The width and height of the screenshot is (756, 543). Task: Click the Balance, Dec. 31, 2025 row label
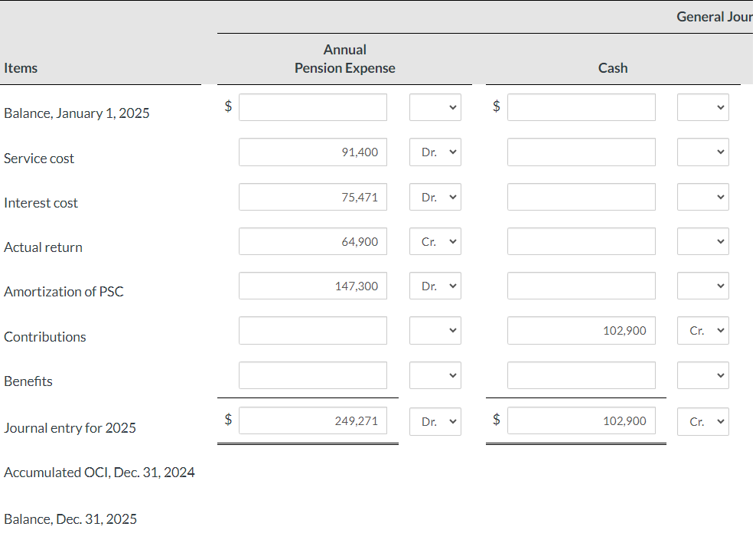(x=70, y=519)
